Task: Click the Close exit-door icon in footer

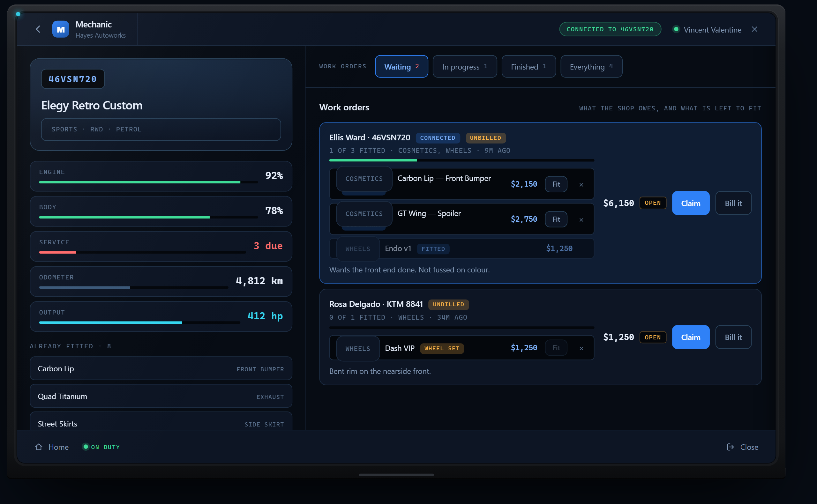Action: pyautogui.click(x=730, y=447)
